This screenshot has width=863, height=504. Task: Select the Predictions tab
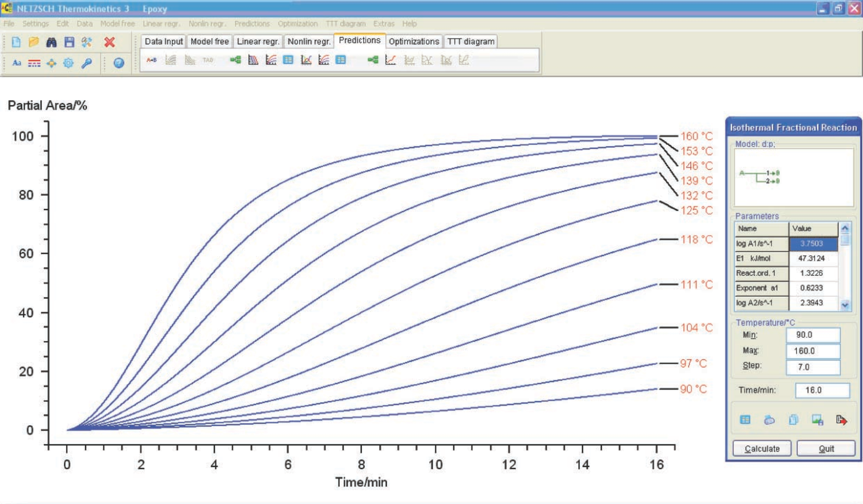pyautogui.click(x=360, y=40)
